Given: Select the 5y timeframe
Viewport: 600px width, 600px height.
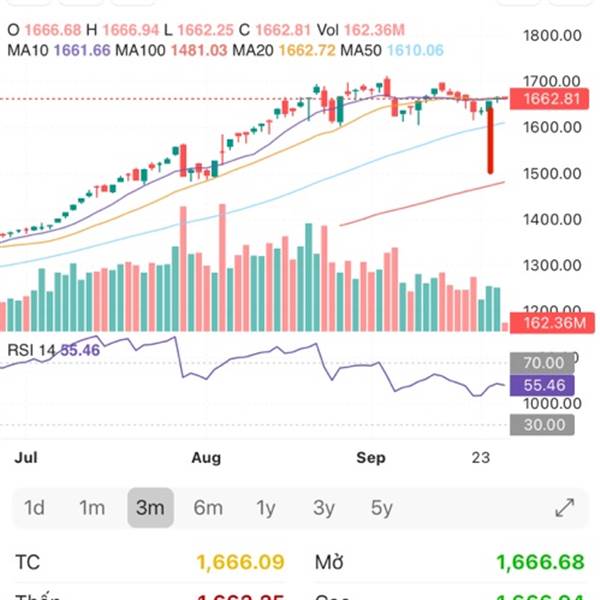Looking at the screenshot, I should [382, 508].
